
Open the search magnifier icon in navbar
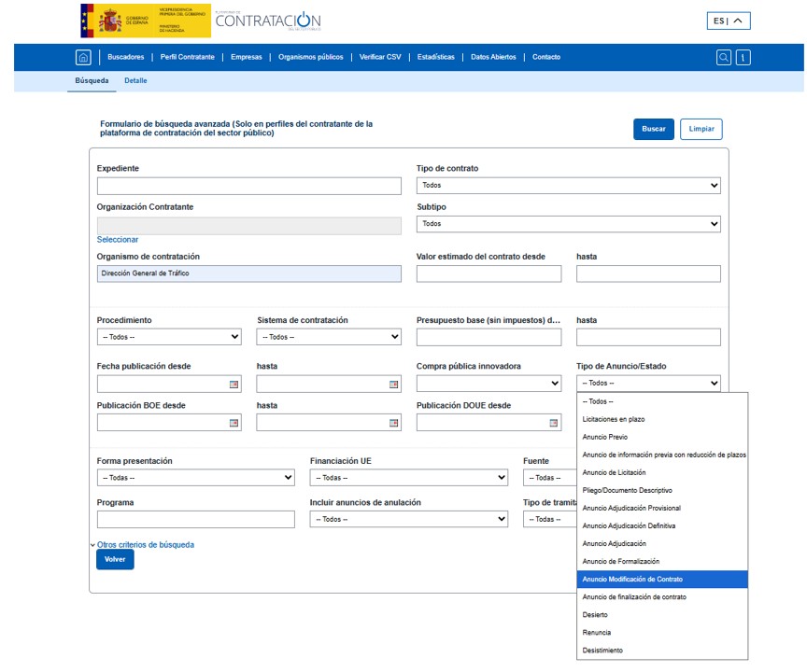tap(724, 57)
